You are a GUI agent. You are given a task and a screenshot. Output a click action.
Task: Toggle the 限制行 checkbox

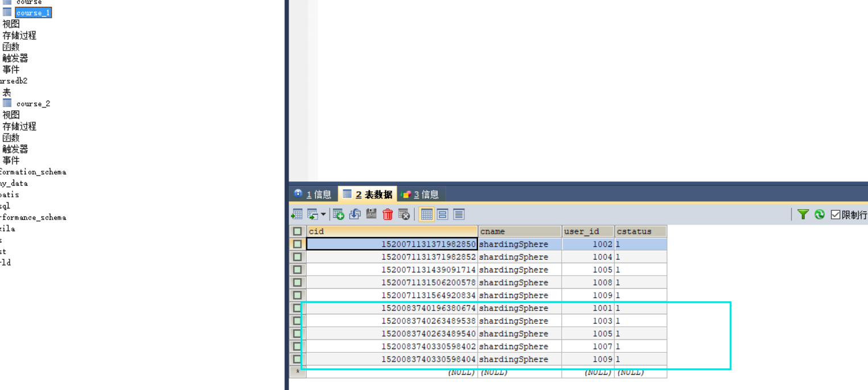coord(836,214)
